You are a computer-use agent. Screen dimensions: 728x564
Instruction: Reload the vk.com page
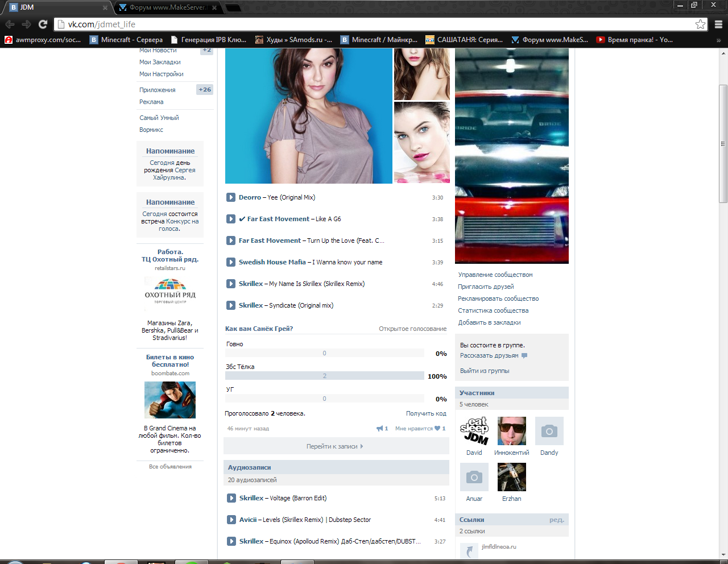[43, 24]
